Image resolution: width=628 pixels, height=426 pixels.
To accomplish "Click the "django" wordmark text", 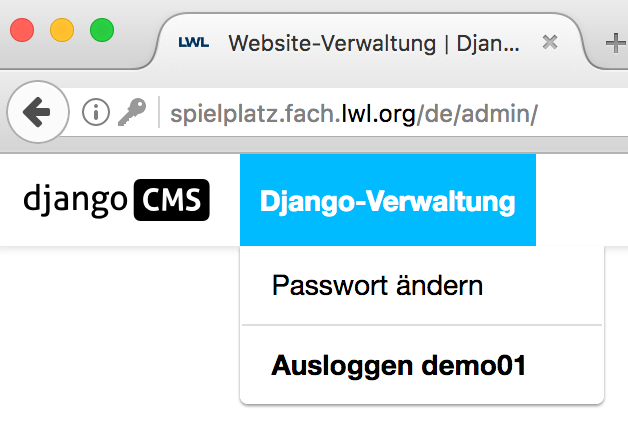I will tap(75, 200).
